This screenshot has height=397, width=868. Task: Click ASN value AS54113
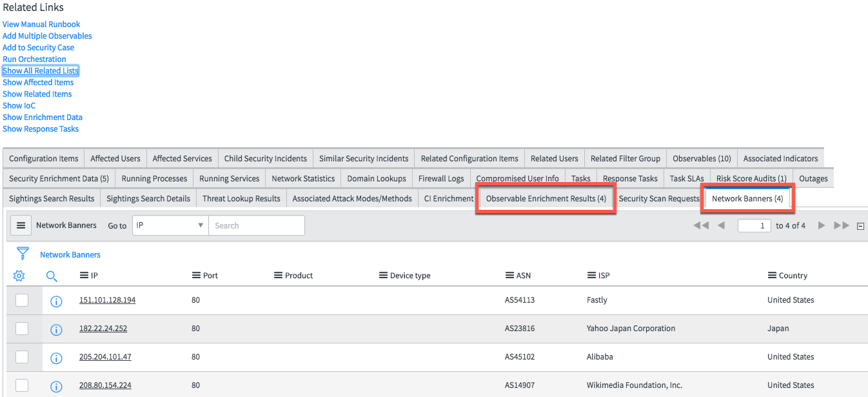520,300
